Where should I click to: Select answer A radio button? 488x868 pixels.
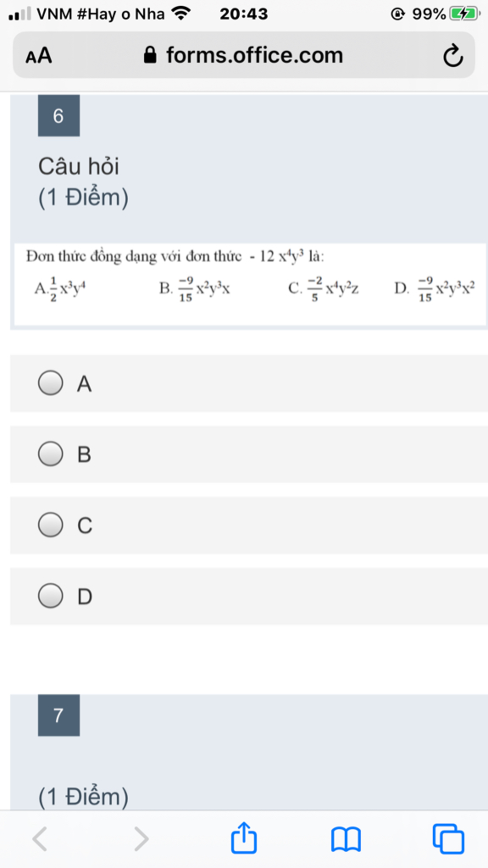point(51,383)
